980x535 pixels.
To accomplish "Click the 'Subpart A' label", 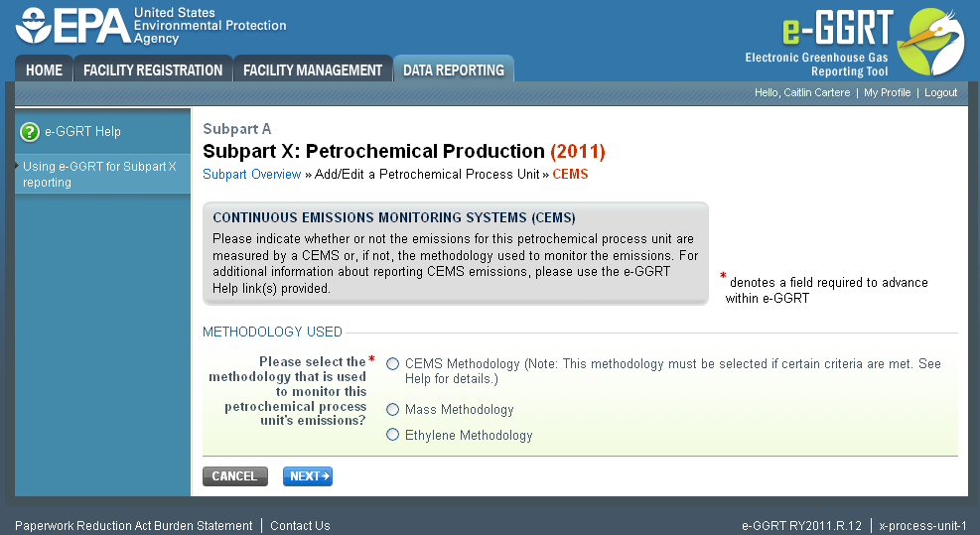I will pos(237,129).
